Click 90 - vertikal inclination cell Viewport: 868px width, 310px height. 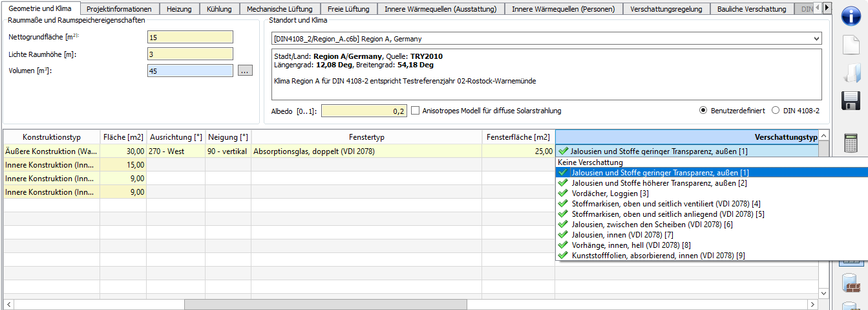click(x=228, y=151)
